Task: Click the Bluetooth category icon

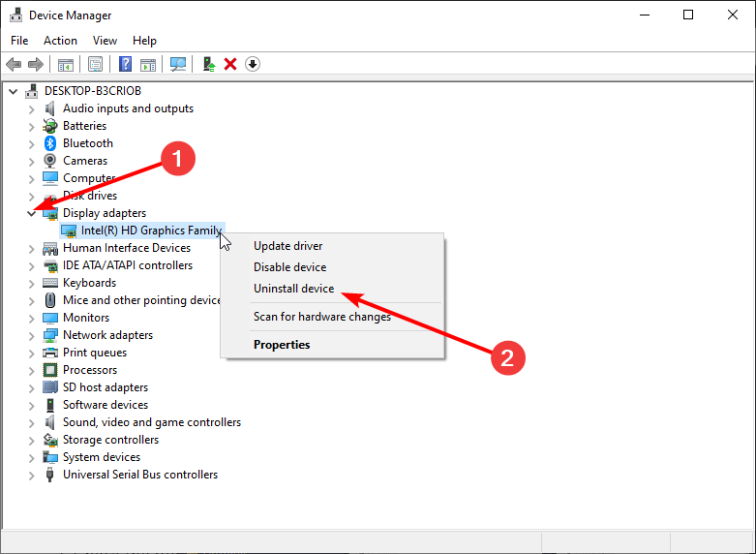Action: [x=50, y=143]
